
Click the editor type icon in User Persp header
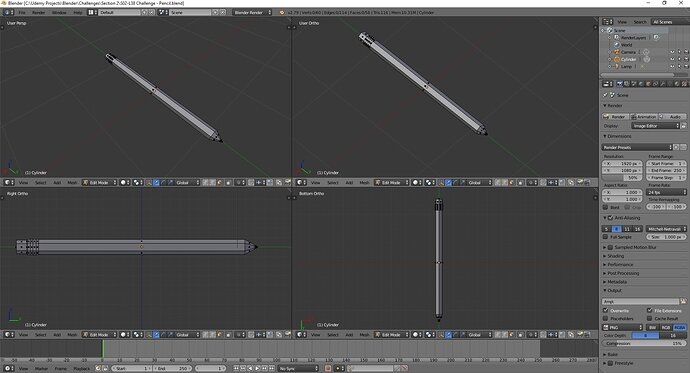8,183
